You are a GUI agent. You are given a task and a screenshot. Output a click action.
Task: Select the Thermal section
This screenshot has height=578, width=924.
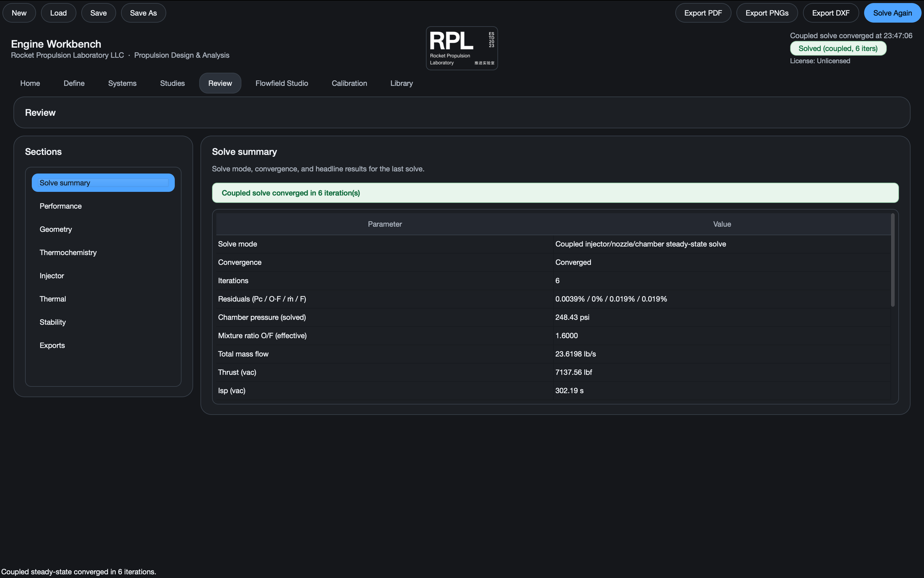click(x=103, y=299)
